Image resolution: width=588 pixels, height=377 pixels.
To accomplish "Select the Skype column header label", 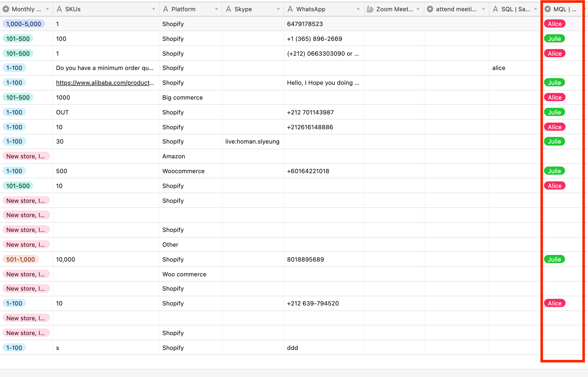I will (243, 9).
